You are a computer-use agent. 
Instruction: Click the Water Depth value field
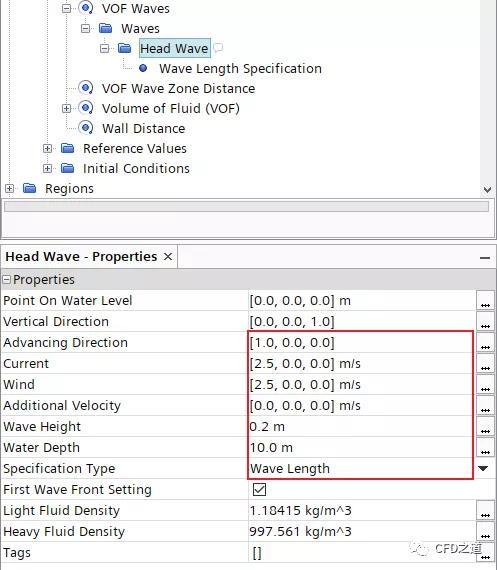(x=362, y=447)
